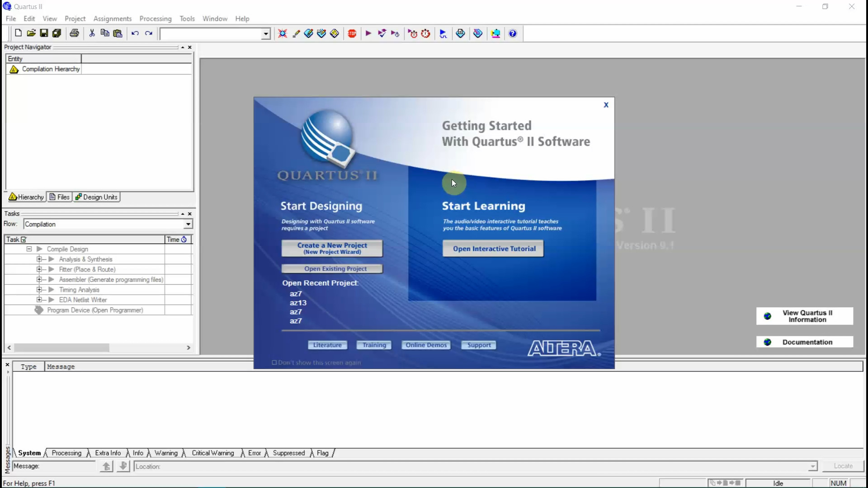Click the Tasks panel horizontal scrollbar
Screen dimensions: 868x488
(61, 347)
